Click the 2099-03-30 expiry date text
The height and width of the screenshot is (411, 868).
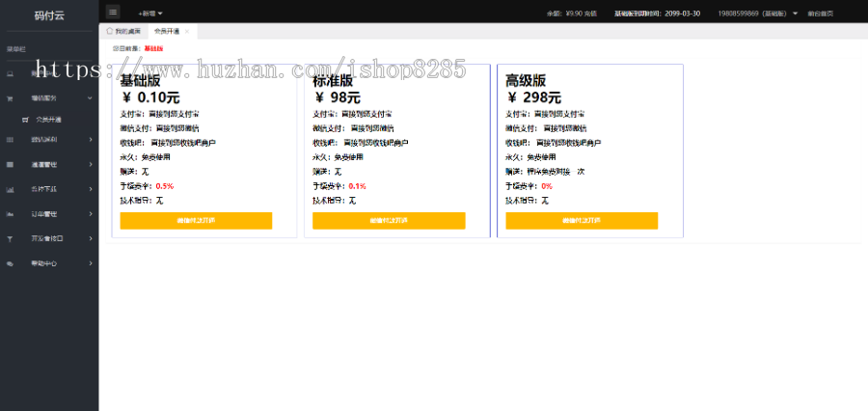(x=683, y=14)
